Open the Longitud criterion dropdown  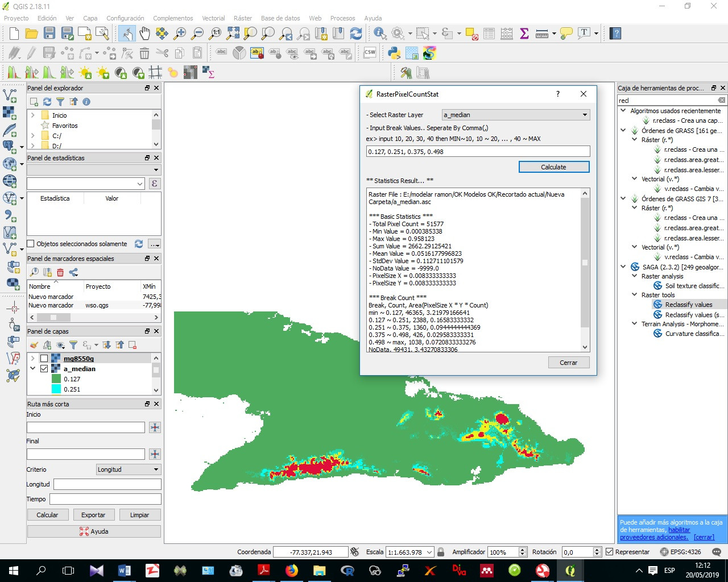tap(129, 469)
